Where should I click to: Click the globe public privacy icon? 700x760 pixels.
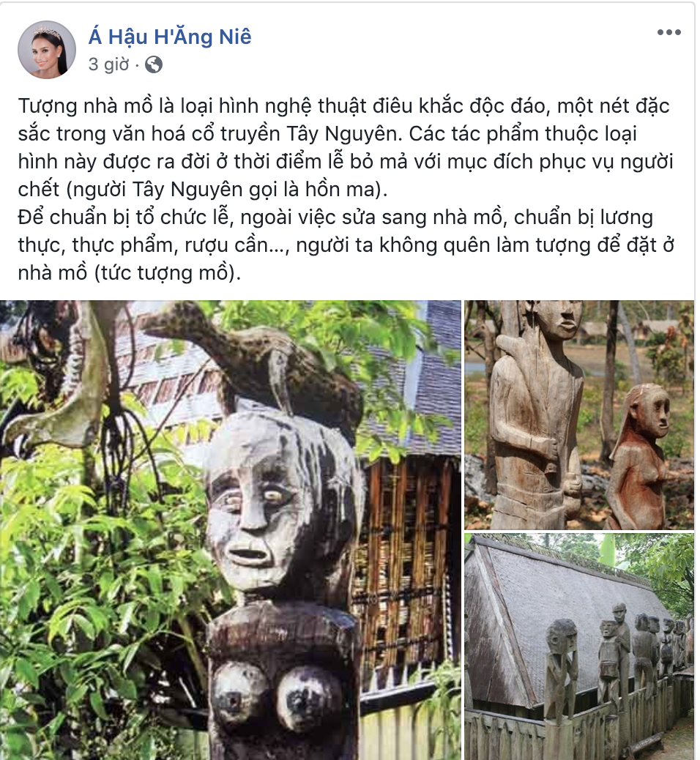point(154,64)
